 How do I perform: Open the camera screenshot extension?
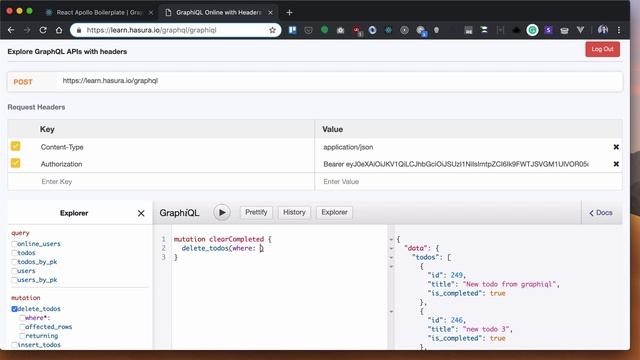(340, 30)
